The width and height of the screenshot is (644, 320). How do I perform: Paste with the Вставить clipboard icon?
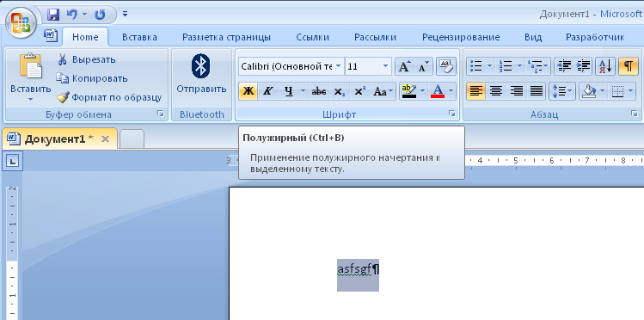31,66
